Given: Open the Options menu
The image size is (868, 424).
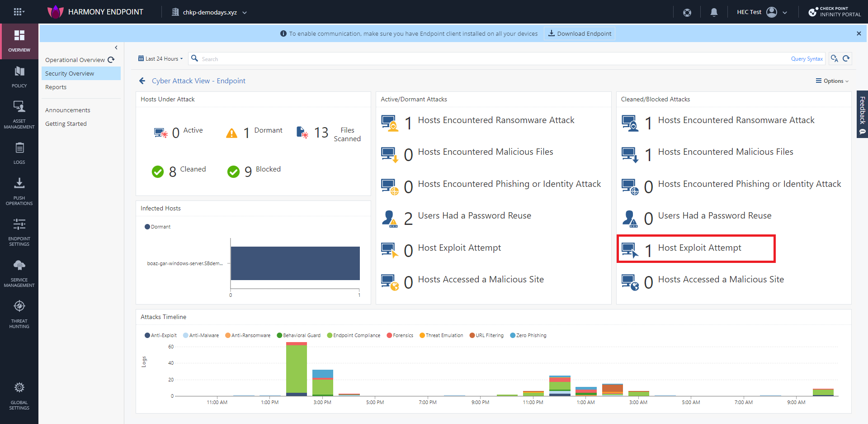Looking at the screenshot, I should [832, 81].
